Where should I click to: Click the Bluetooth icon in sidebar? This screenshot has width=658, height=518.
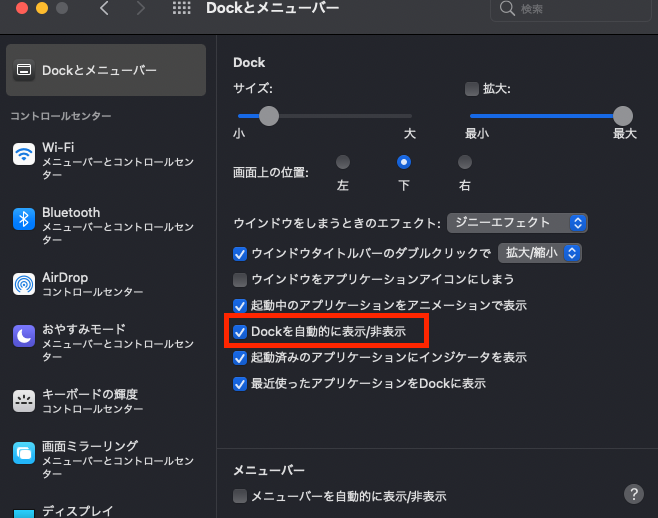24,219
